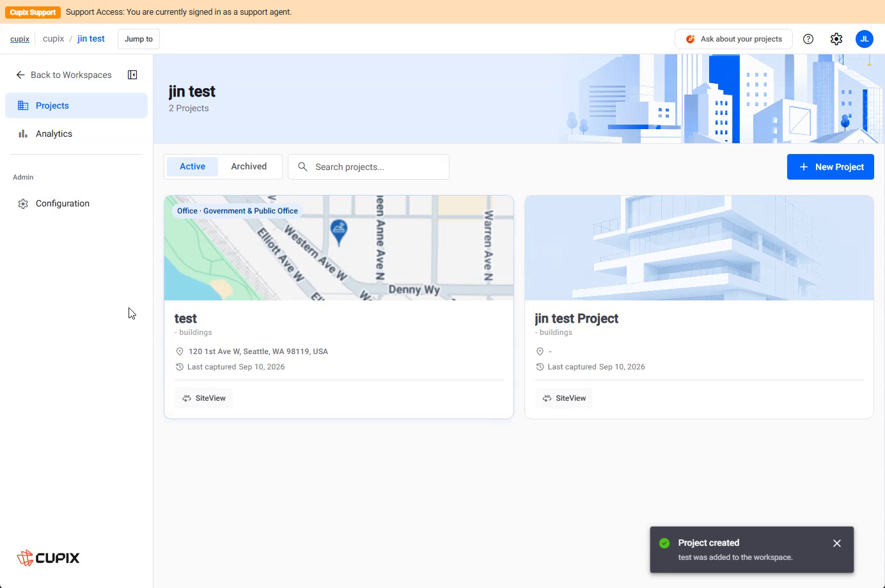Screen dimensions: 885x588
Task: Click location pin icon on test card
Action: (180, 352)
